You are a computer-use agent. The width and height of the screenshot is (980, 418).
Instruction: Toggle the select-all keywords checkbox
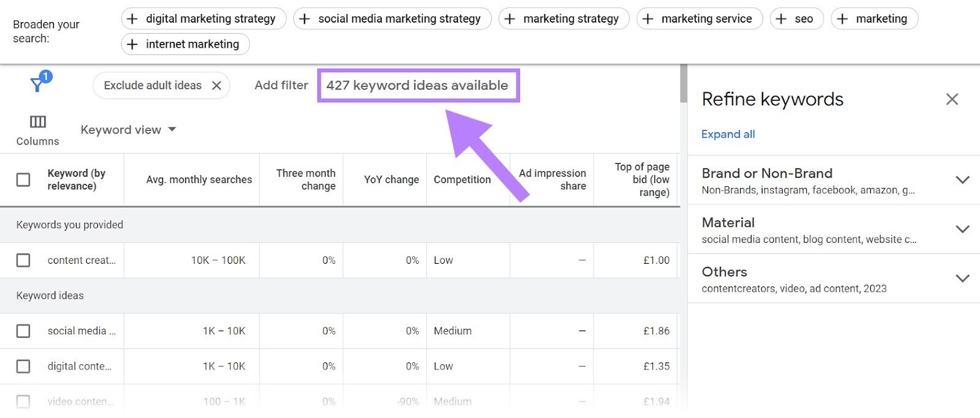click(23, 180)
